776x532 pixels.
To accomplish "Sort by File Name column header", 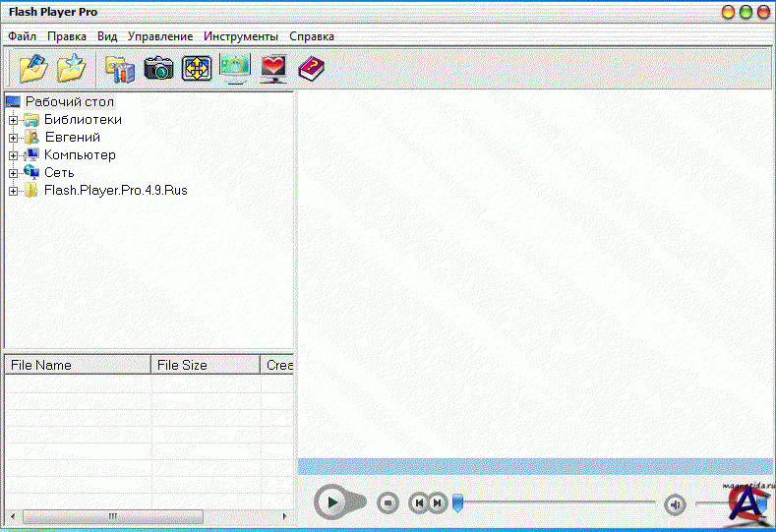I will (x=77, y=365).
